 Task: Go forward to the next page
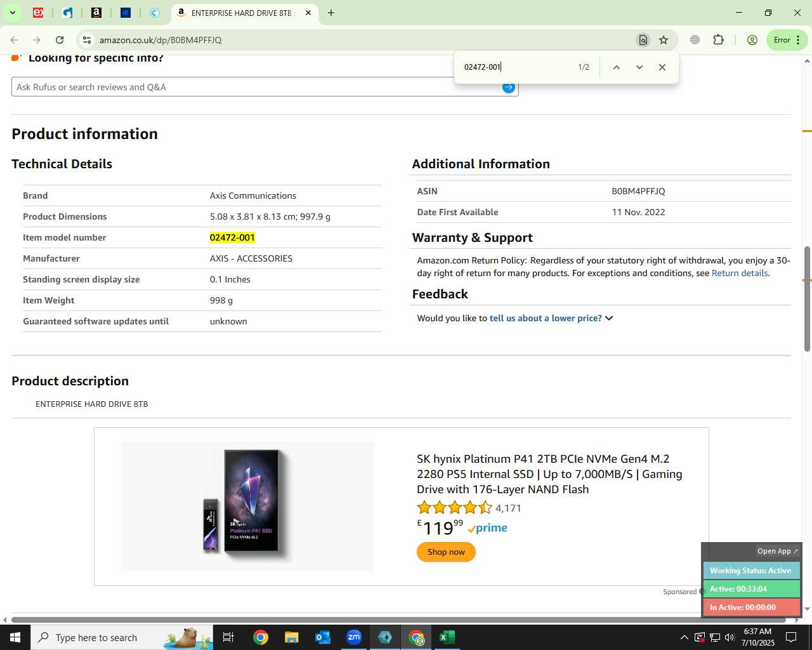37,40
